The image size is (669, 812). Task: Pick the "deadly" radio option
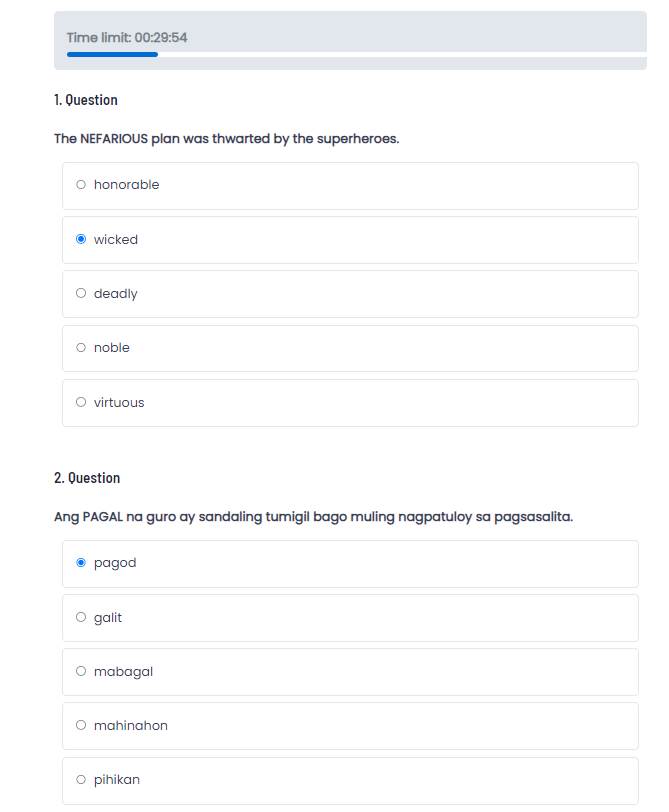point(81,293)
